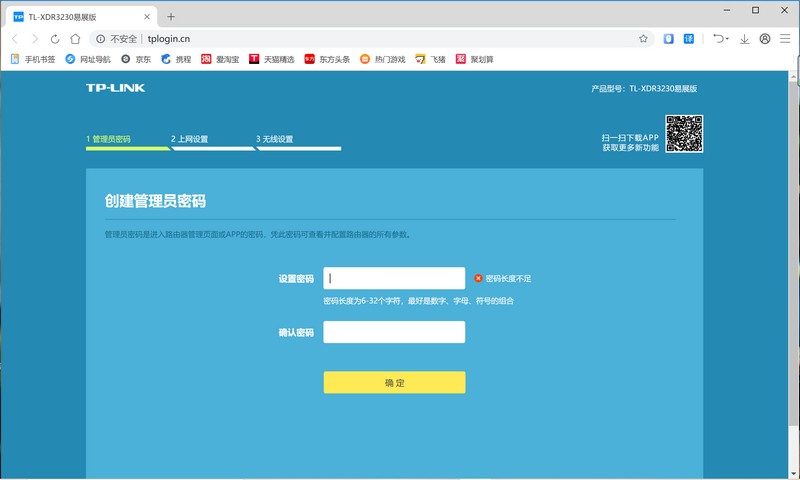The height and width of the screenshot is (480, 800).
Task: Click the 创建管理员密码 heading
Action: tap(155, 201)
